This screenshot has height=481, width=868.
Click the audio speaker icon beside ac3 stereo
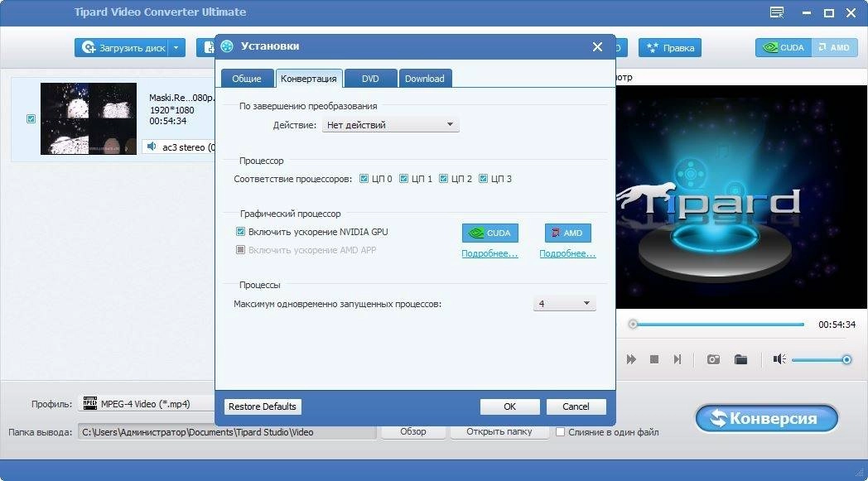pos(151,147)
